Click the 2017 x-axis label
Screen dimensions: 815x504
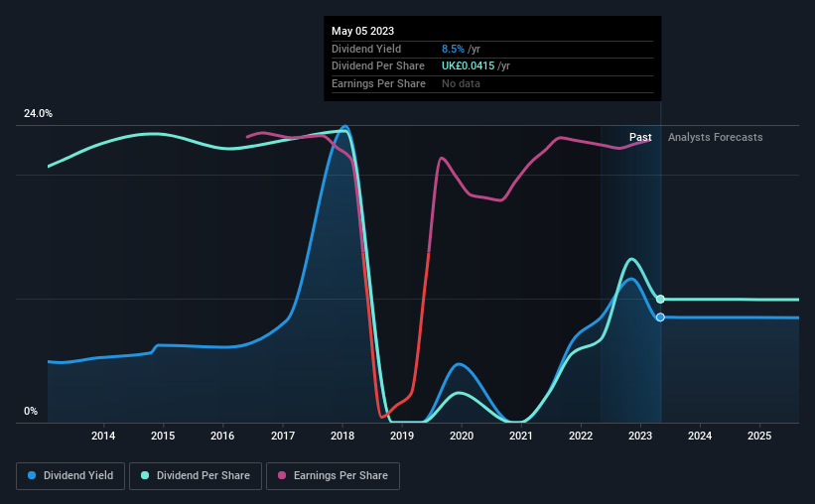pos(283,436)
